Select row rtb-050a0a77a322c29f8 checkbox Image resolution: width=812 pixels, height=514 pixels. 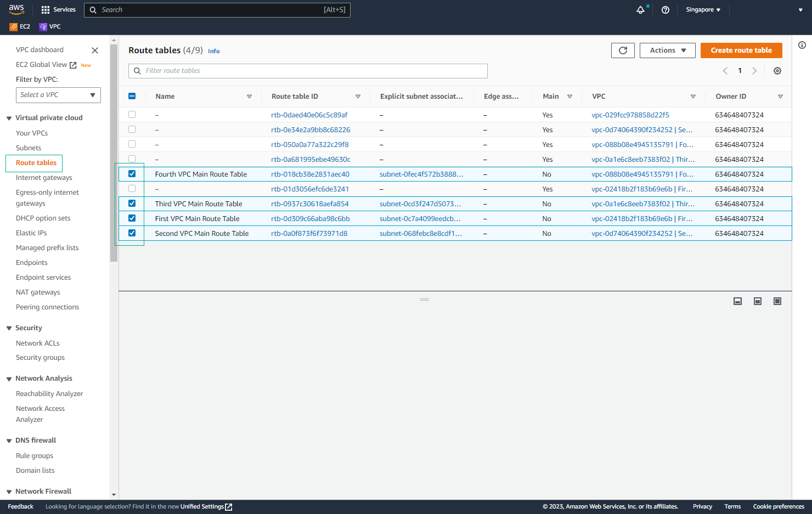coord(132,144)
